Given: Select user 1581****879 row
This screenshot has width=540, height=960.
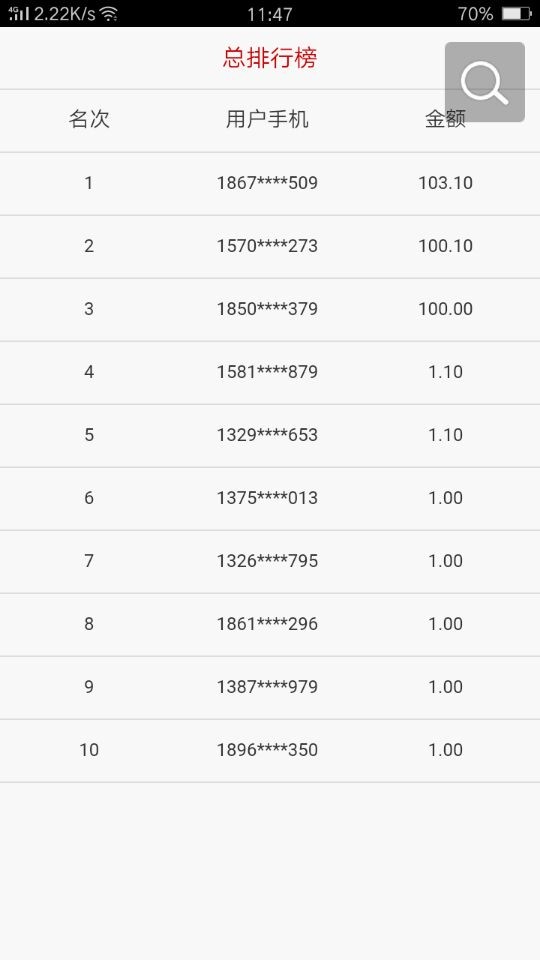Looking at the screenshot, I should point(270,372).
